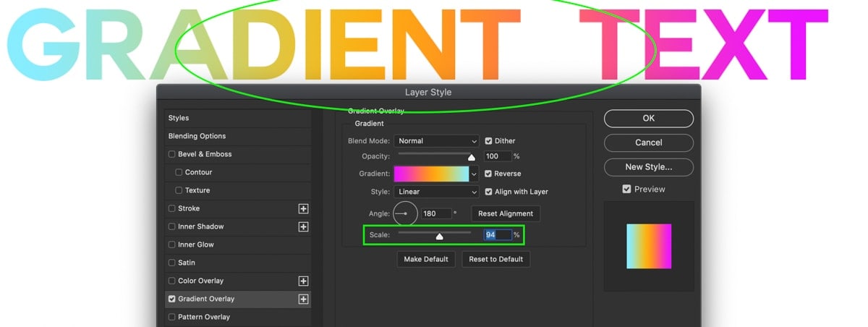
Task: Uncheck the Gradient Overlay checkbox
Action: tap(171, 299)
